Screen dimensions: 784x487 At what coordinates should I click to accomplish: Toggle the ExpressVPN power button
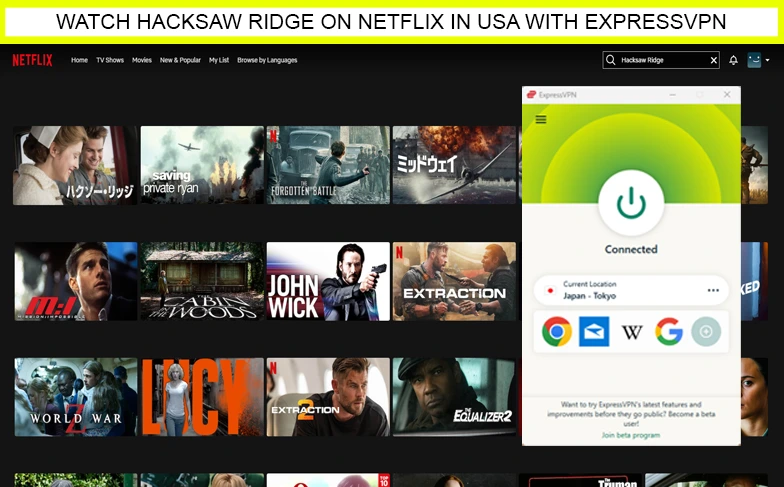631,203
